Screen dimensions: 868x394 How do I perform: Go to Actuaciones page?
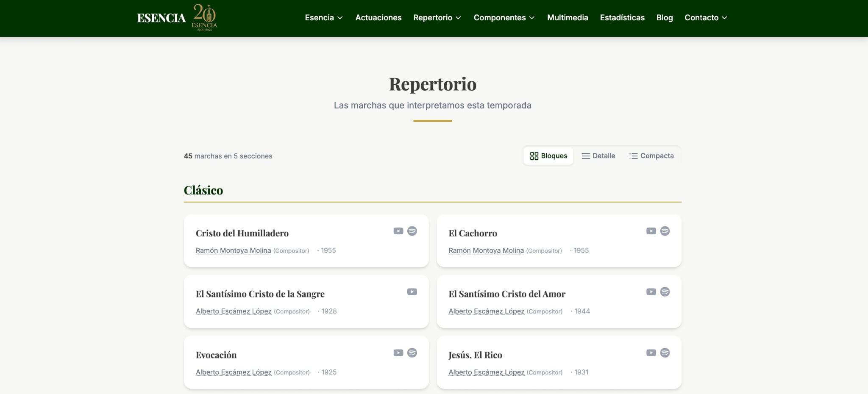point(378,17)
